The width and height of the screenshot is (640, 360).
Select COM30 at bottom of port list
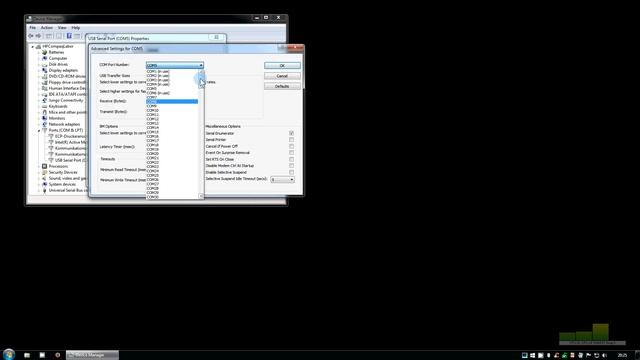(172, 197)
